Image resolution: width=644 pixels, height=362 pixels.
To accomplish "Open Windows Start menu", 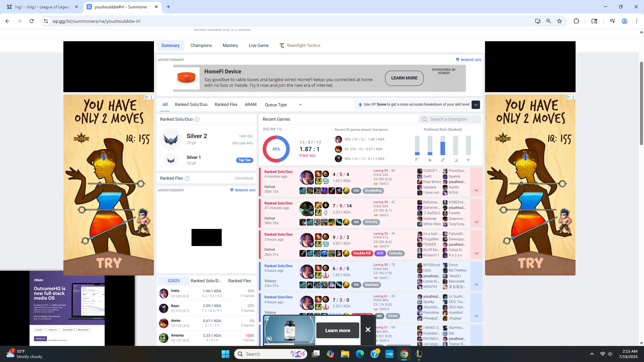I will pos(225,354).
